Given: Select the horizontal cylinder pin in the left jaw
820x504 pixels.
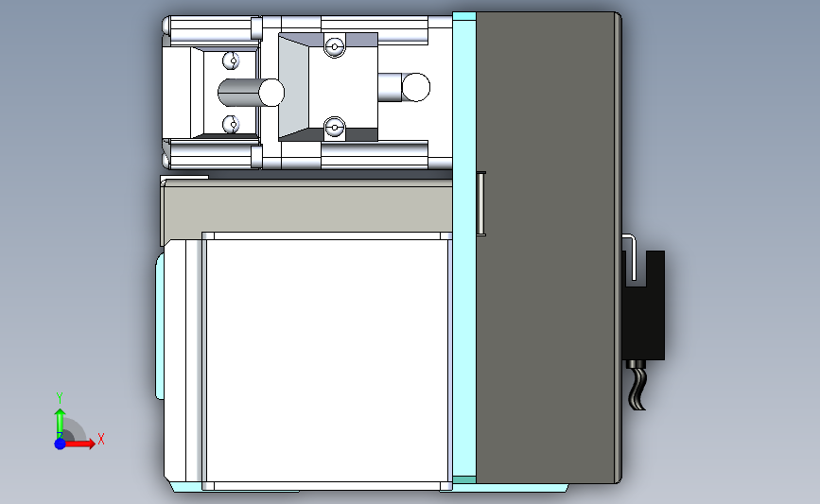Looking at the screenshot, I should point(251,93).
